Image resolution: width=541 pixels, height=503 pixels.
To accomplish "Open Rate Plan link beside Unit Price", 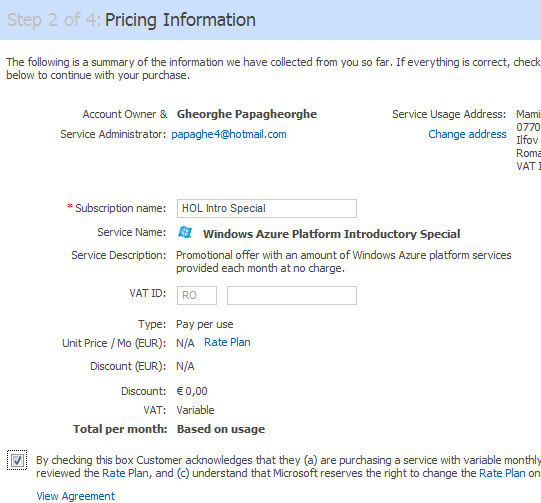I will coord(227,342).
